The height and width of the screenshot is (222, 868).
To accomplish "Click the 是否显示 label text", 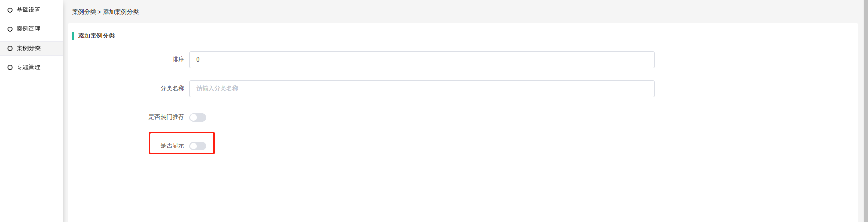I will click(172, 146).
